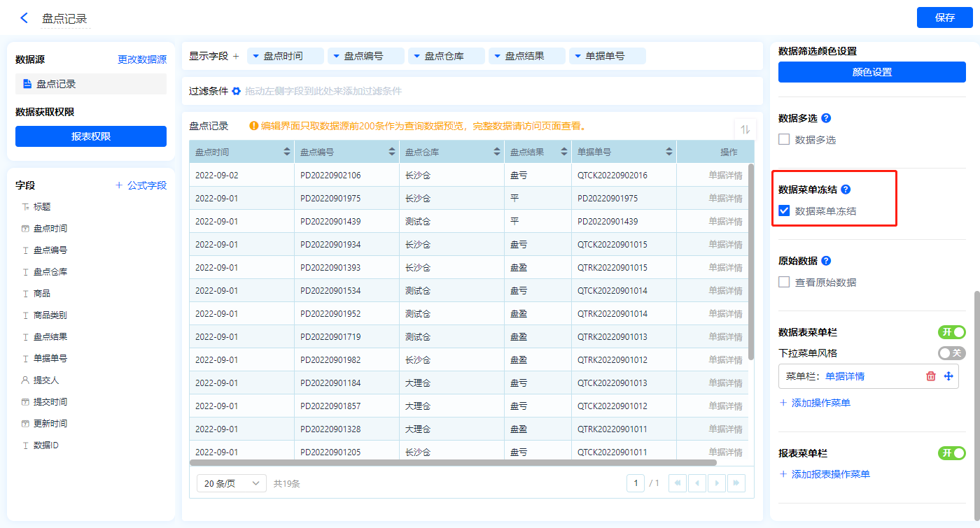The height and width of the screenshot is (528, 980).
Task: Expand the 盘点仓库 display field dropdown
Action: pos(416,56)
